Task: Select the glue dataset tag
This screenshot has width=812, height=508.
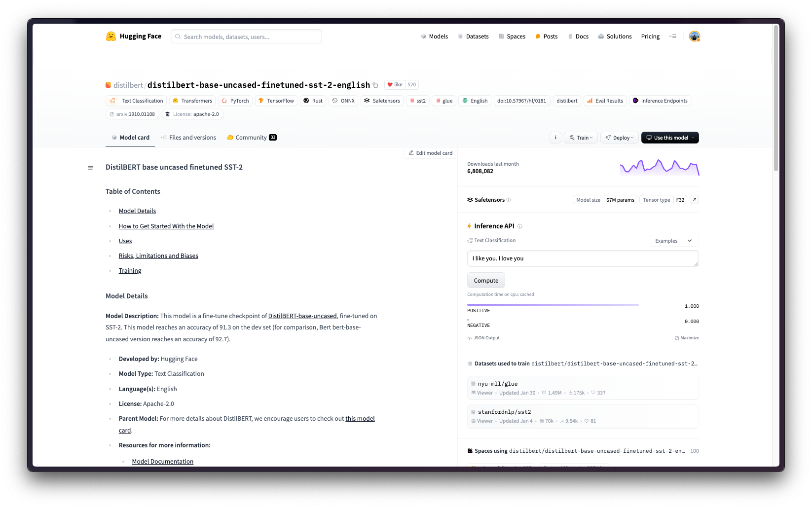Action: [443, 101]
